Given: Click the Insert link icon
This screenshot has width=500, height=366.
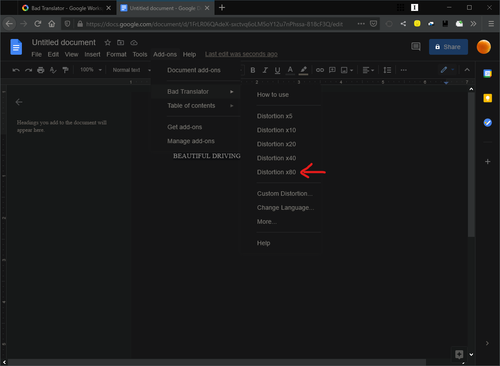Looking at the screenshot, I should [320, 70].
